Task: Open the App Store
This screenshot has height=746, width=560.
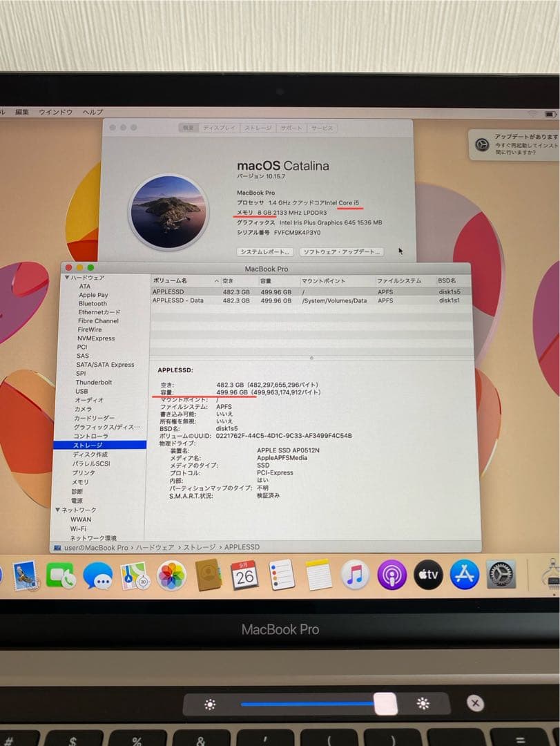Action: pos(465,575)
